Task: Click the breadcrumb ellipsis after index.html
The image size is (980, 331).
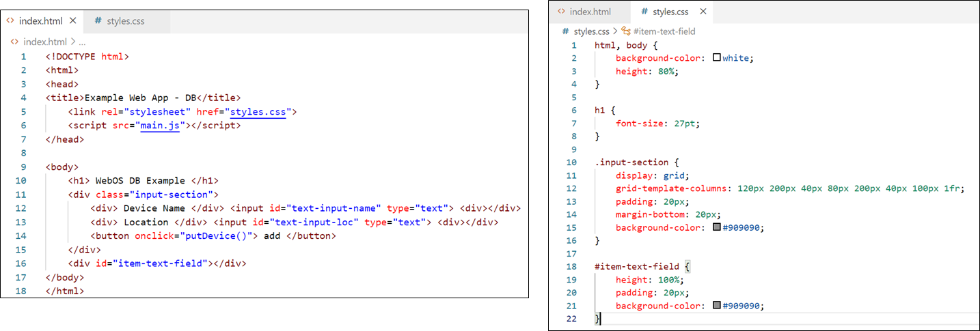Action: [x=82, y=42]
